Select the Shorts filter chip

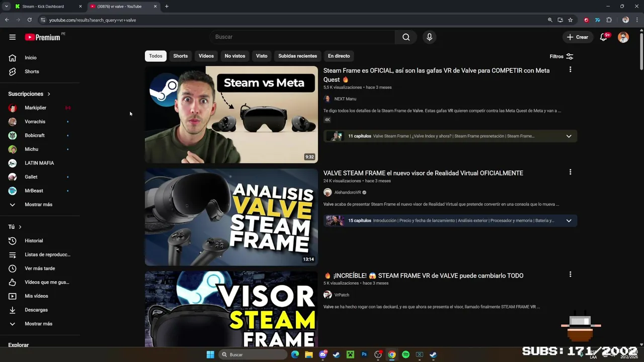[180, 56]
